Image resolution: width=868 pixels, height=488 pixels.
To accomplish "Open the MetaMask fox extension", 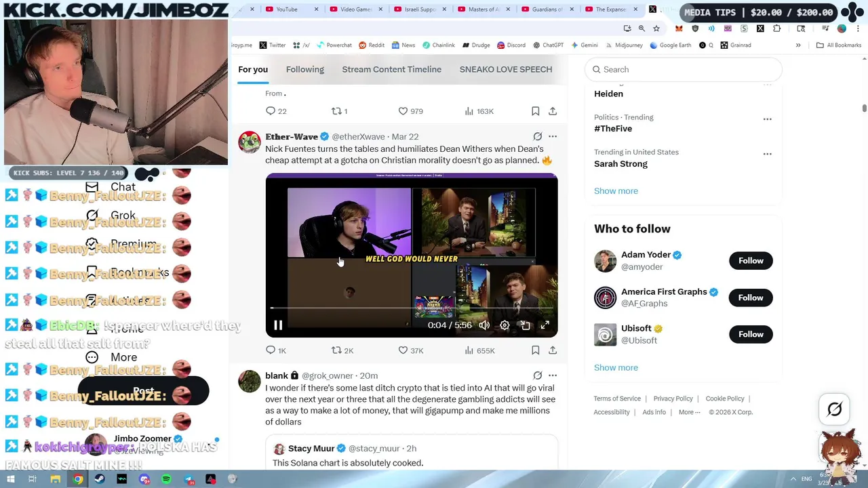I will click(679, 28).
